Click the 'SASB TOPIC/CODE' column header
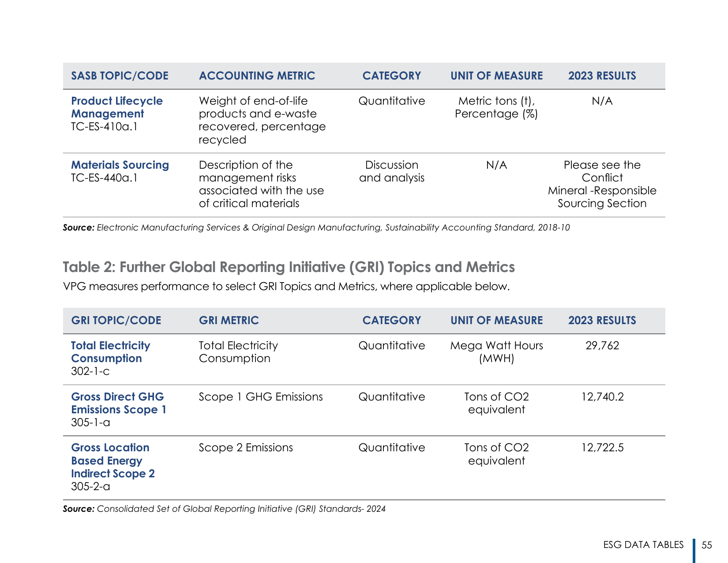Screen dimensions: 728x563 (x=120, y=76)
